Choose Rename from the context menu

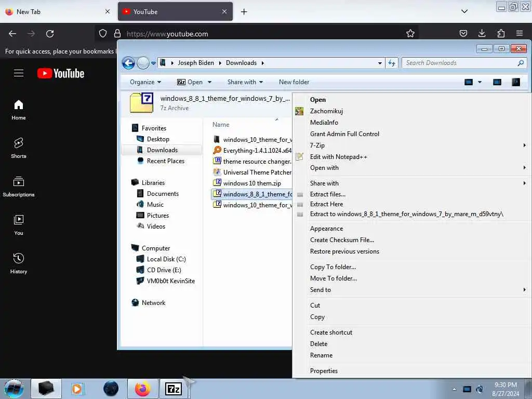(321, 355)
